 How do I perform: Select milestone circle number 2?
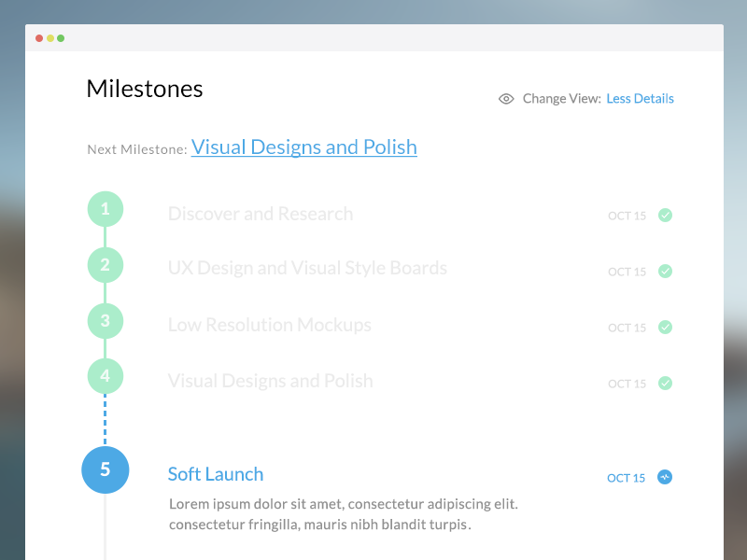coord(106,265)
